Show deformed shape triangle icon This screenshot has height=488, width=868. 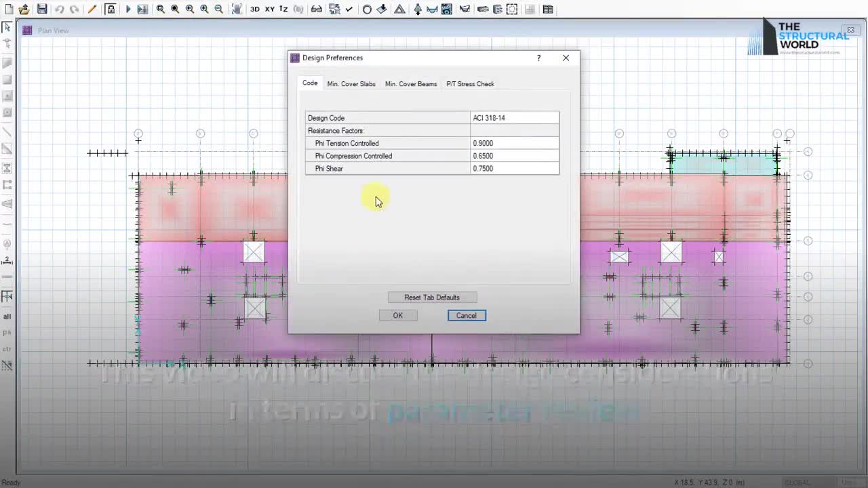click(x=399, y=9)
